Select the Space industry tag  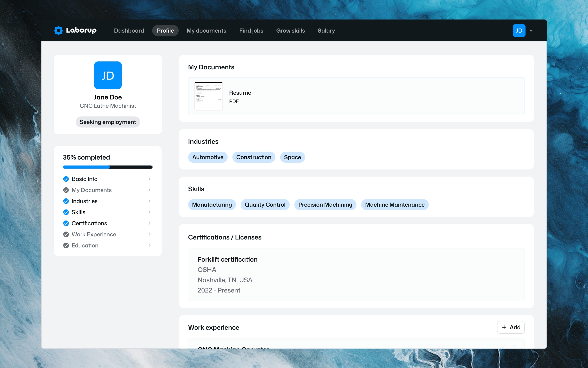tap(292, 157)
